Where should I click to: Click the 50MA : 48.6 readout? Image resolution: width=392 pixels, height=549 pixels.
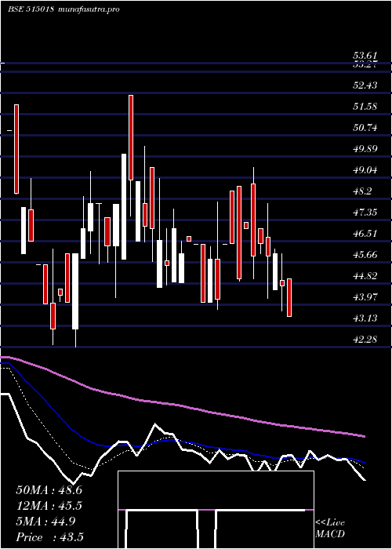(49, 490)
